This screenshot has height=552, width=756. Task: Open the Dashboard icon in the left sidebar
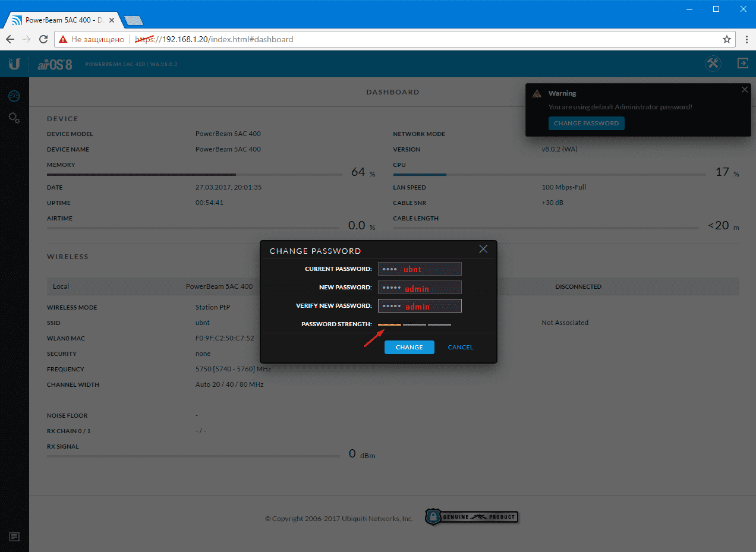coord(14,96)
